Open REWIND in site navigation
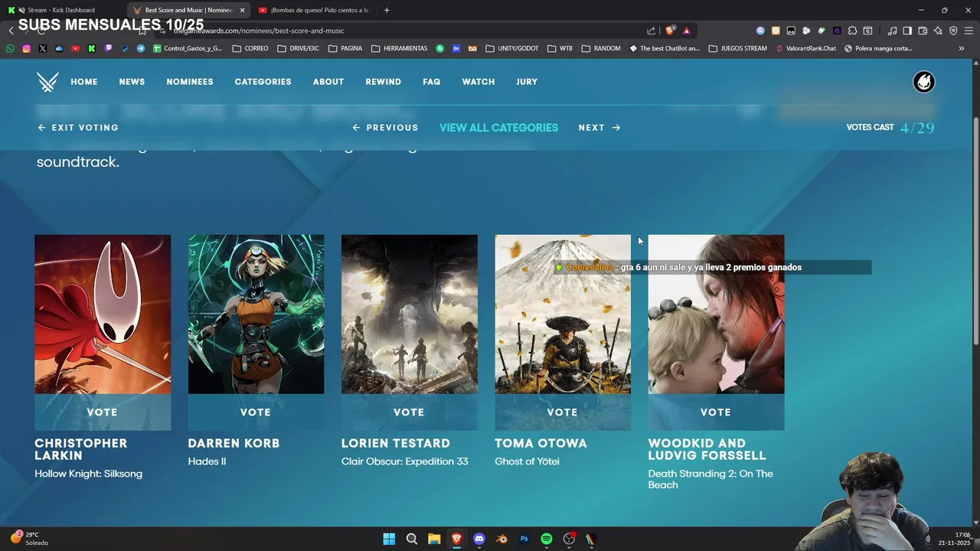Screen dimensions: 980x551 click(x=383, y=82)
